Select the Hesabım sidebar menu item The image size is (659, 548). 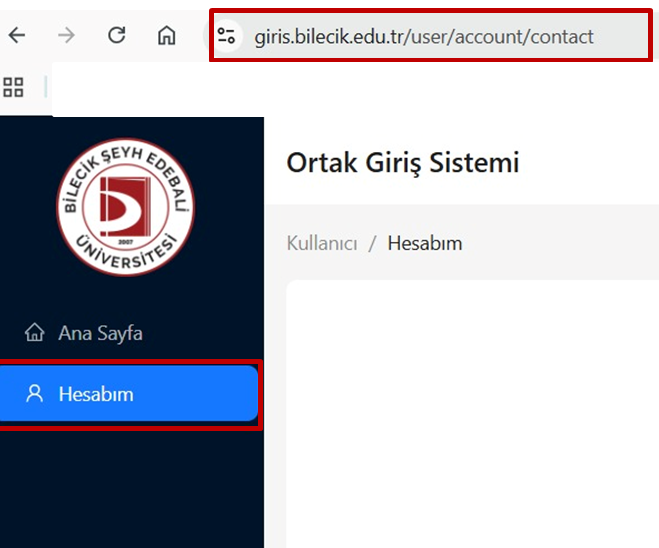coord(128,394)
